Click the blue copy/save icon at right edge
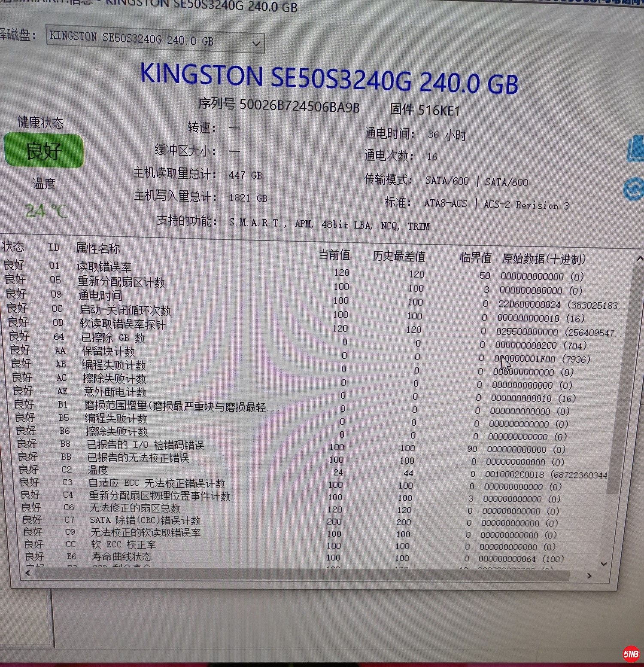Screen dimensions: 644x667 pos(636,149)
